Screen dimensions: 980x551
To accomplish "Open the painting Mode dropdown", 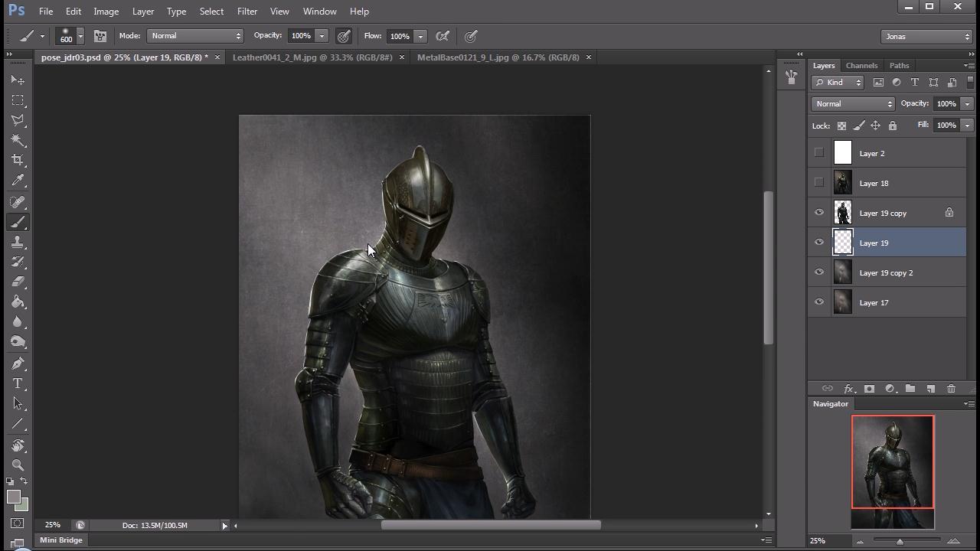I will point(195,36).
